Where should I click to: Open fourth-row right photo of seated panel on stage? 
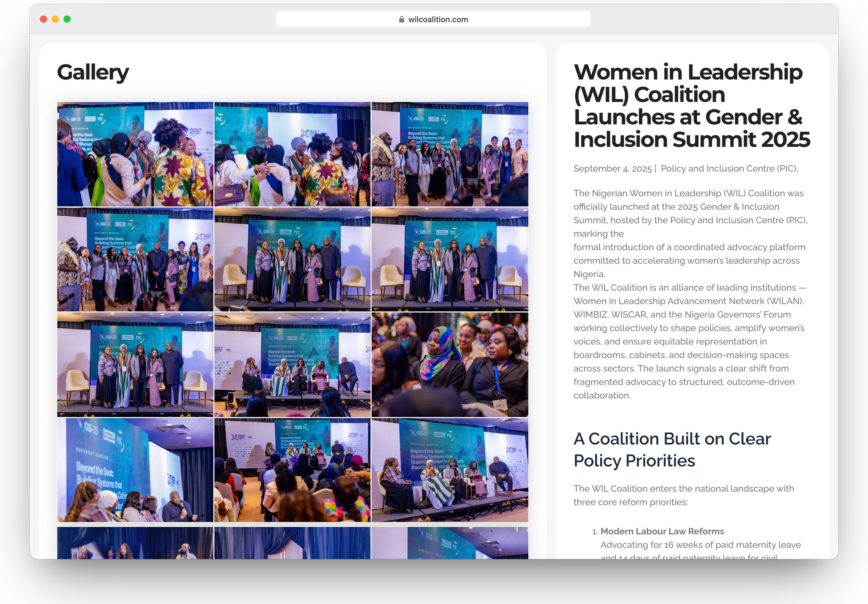pyautogui.click(x=450, y=470)
